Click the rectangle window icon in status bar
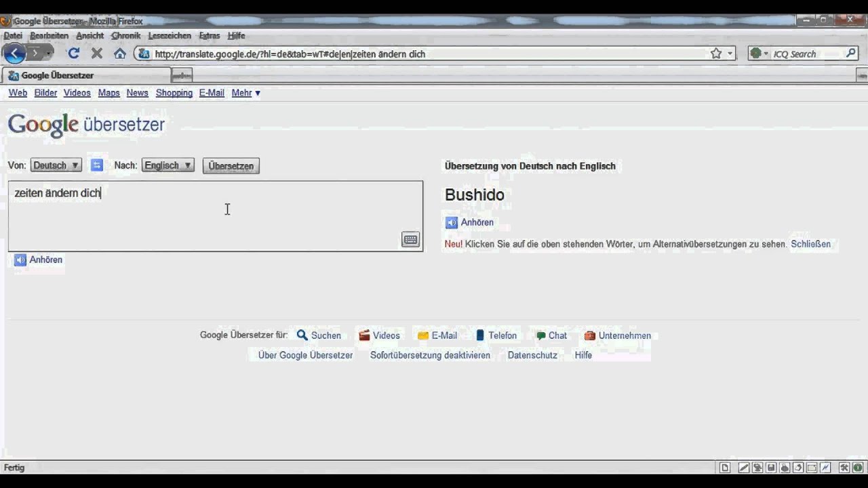The image size is (868, 488). tap(812, 468)
